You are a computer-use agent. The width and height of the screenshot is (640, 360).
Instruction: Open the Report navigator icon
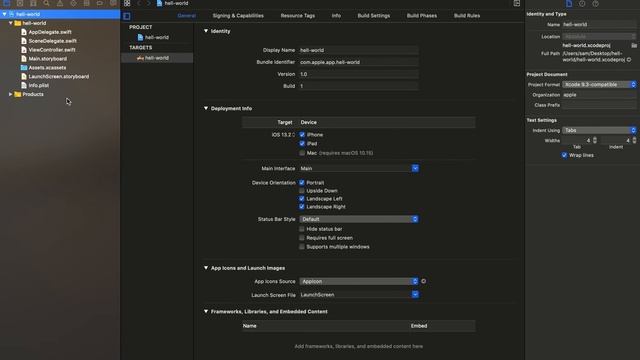(113, 3)
